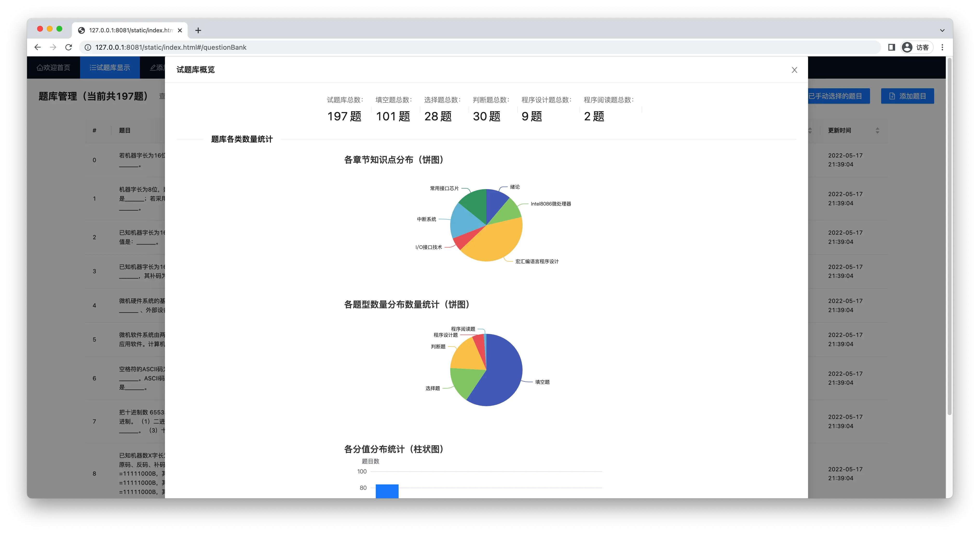Open new browser tab plus icon
This screenshot has width=980, height=534.
click(198, 30)
